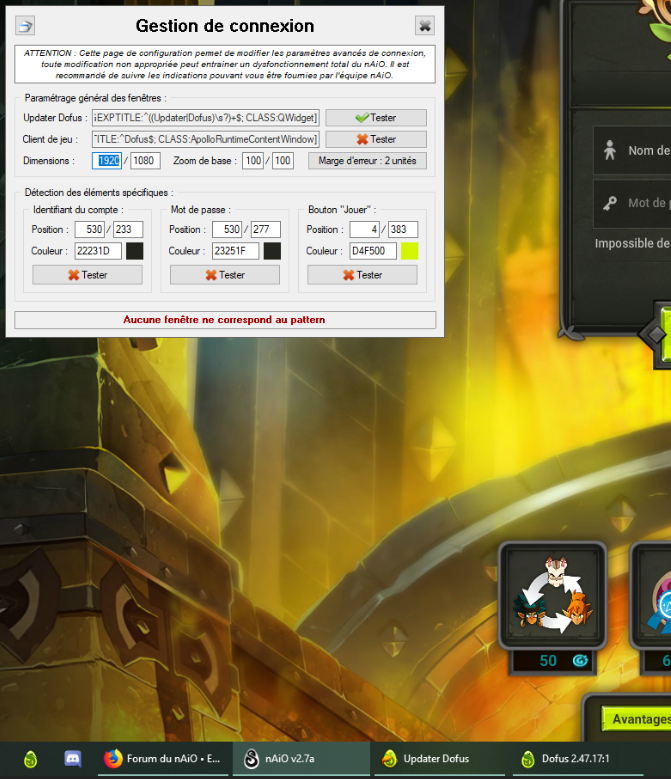The image size is (671, 779).
Task: Click the Dofus password field key icon
Action: (x=610, y=203)
